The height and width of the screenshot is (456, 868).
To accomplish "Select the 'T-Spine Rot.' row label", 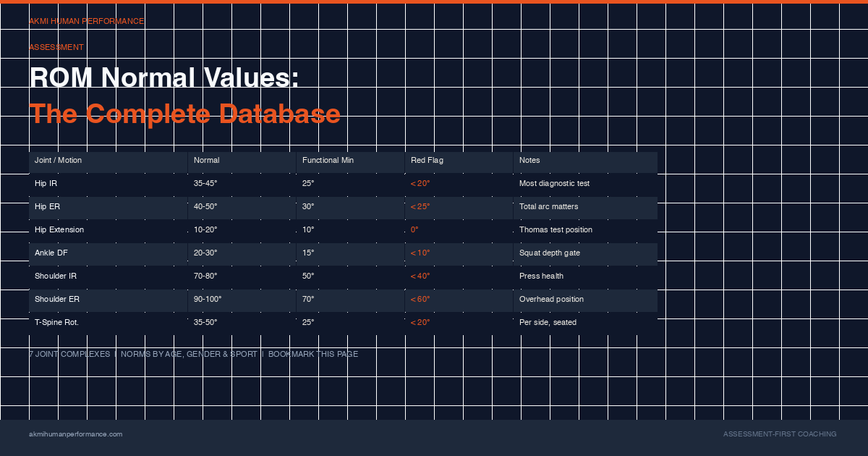I will click(56, 323).
